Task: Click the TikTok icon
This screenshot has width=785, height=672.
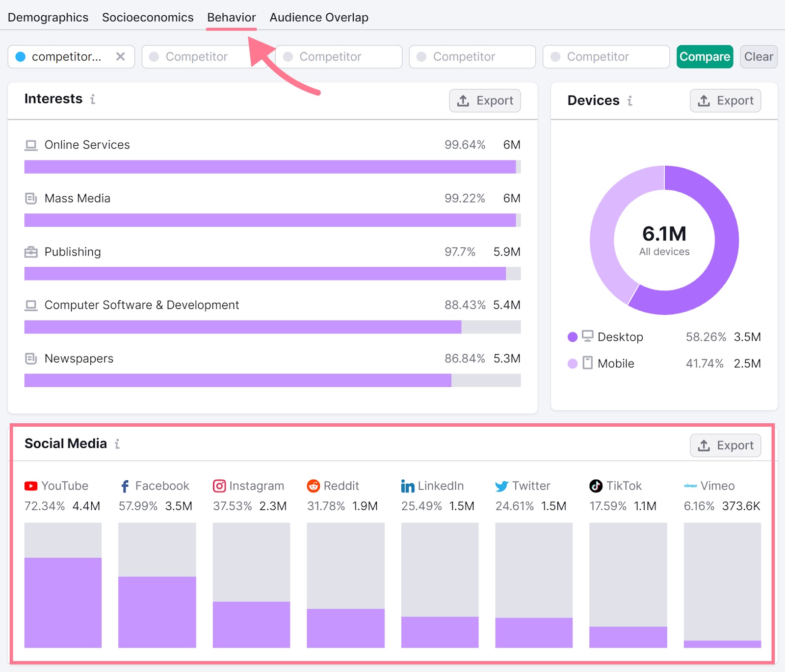Action: pyautogui.click(x=595, y=486)
